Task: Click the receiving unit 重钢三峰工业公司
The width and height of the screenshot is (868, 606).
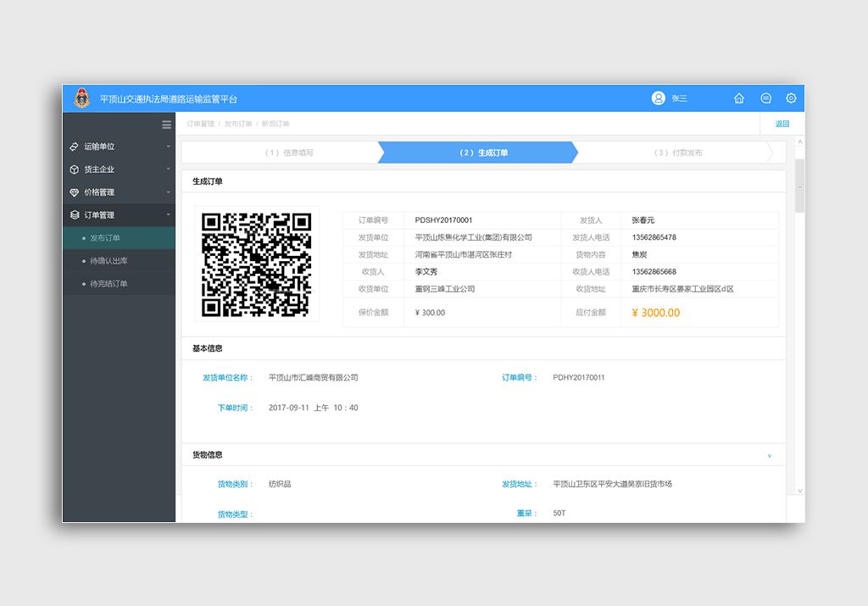Action: [444, 289]
